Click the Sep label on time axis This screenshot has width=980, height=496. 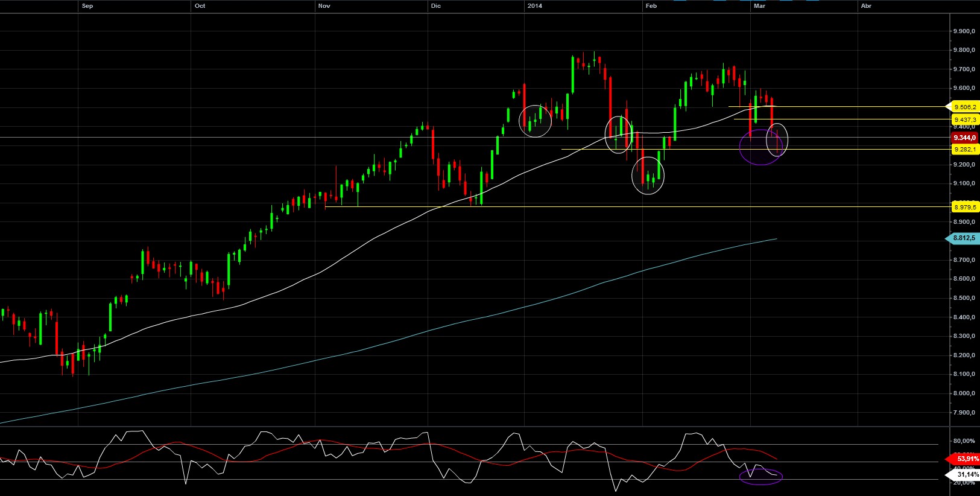87,6
